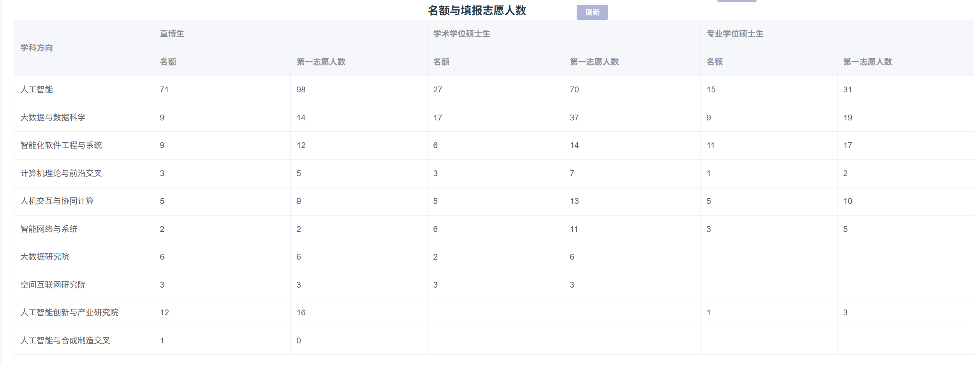This screenshot has width=980, height=366.
Task: Select the 人机交互与协同计算 row label
Action: 57,201
